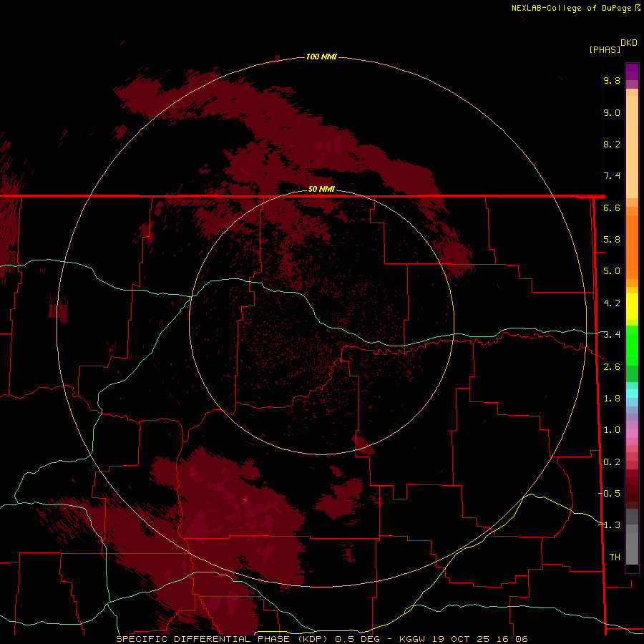Click the TH label on color scale
This screenshot has height=644, width=644.
coord(615,557)
